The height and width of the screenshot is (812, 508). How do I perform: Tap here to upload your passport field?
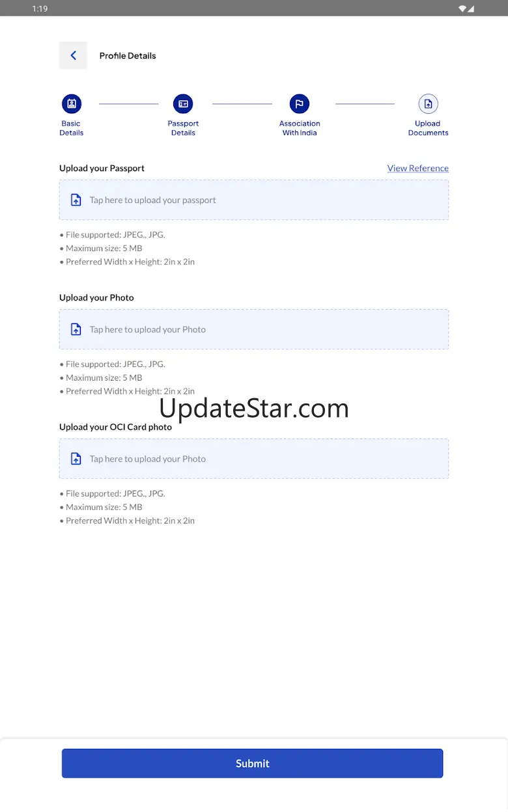(x=254, y=200)
